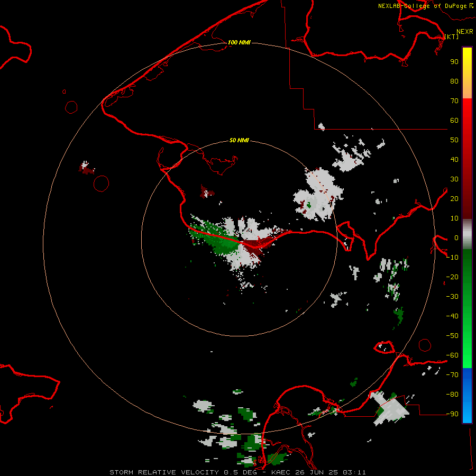Click the "03:11" time stamp
Screen dimensions: 476x476
click(354, 472)
